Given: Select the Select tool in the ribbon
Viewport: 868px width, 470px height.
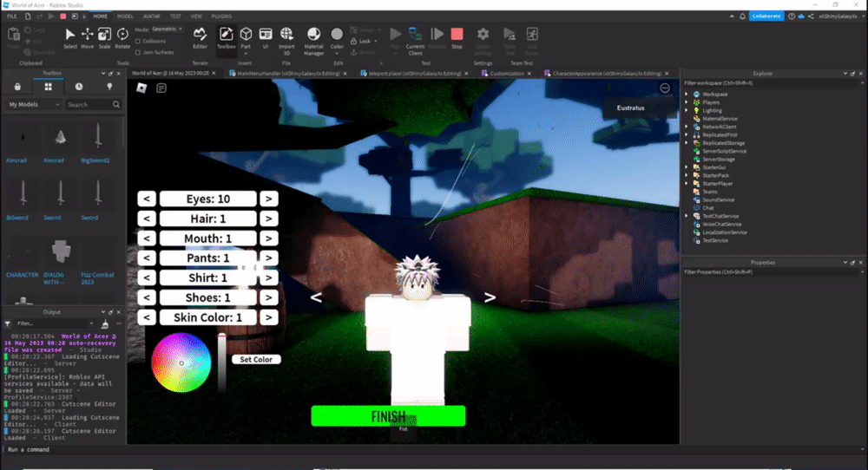Looking at the screenshot, I should pos(70,38).
